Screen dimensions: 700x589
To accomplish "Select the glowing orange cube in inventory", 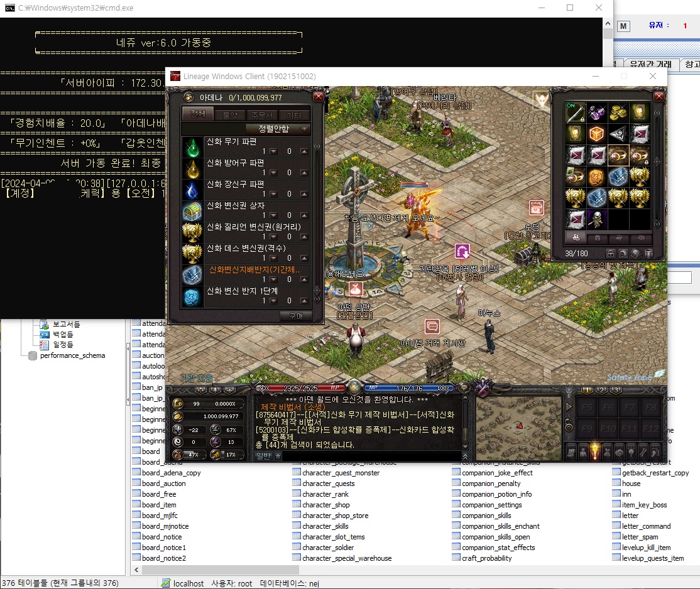I will (x=596, y=134).
